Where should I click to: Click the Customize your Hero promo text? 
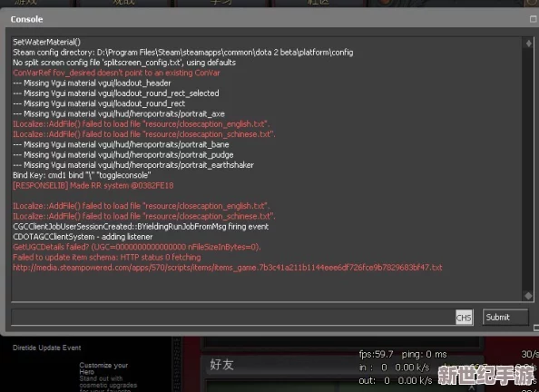pos(103,368)
